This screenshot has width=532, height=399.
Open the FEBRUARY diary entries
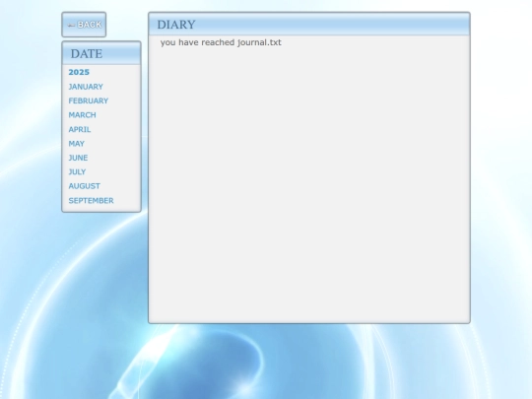[x=89, y=100]
